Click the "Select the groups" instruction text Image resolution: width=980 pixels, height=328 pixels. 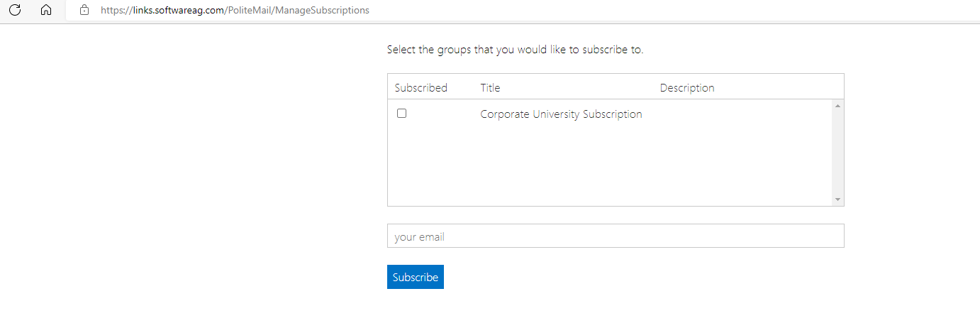tap(515, 50)
